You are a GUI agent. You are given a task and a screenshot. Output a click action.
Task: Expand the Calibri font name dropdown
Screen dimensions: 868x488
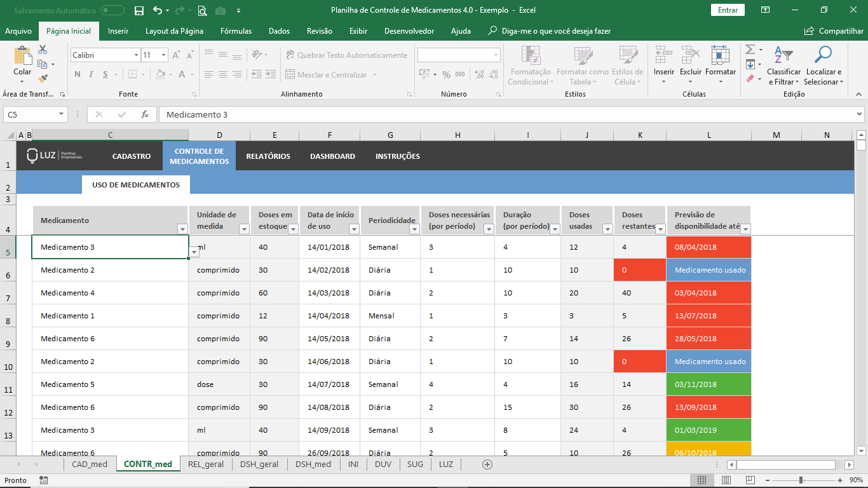pyautogui.click(x=136, y=55)
